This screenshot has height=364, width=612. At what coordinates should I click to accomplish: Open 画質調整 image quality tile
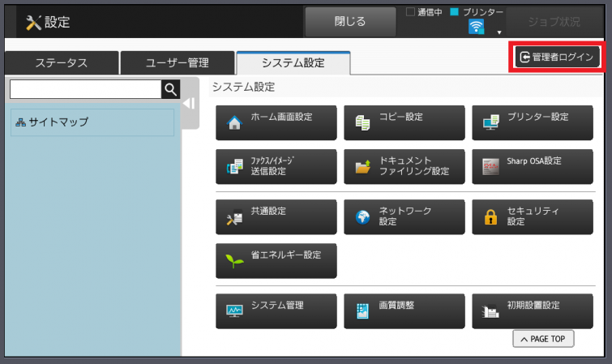pos(404,310)
